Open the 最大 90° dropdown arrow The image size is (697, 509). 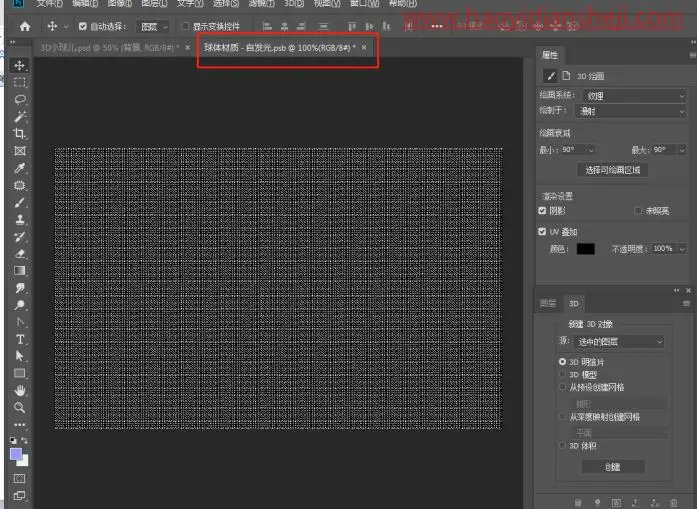click(x=682, y=150)
